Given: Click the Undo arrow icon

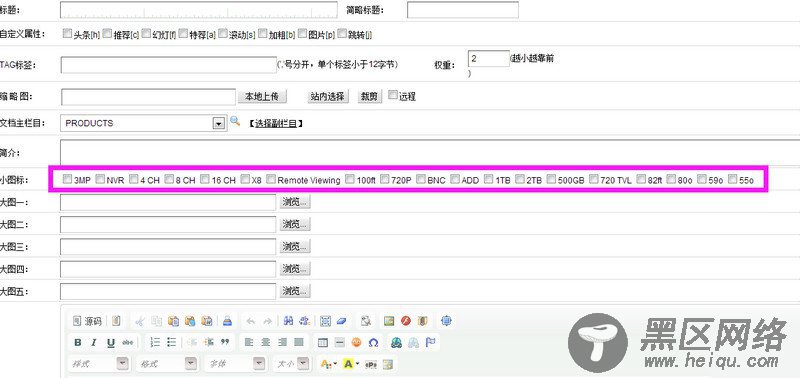Looking at the screenshot, I should point(251,321).
